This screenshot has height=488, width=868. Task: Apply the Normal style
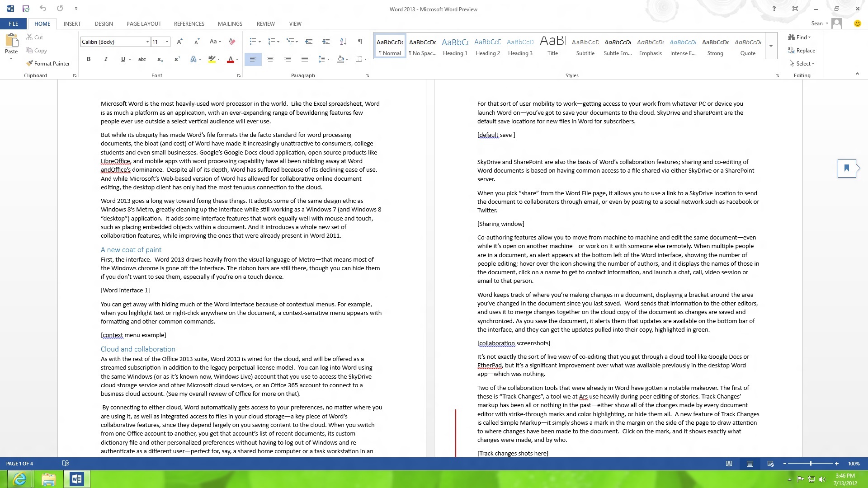[x=390, y=46]
